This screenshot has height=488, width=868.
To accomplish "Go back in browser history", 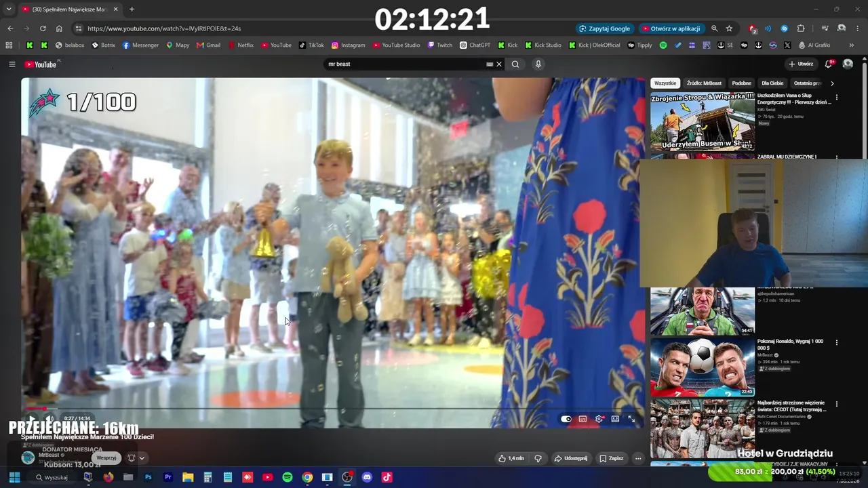I will pyautogui.click(x=10, y=28).
